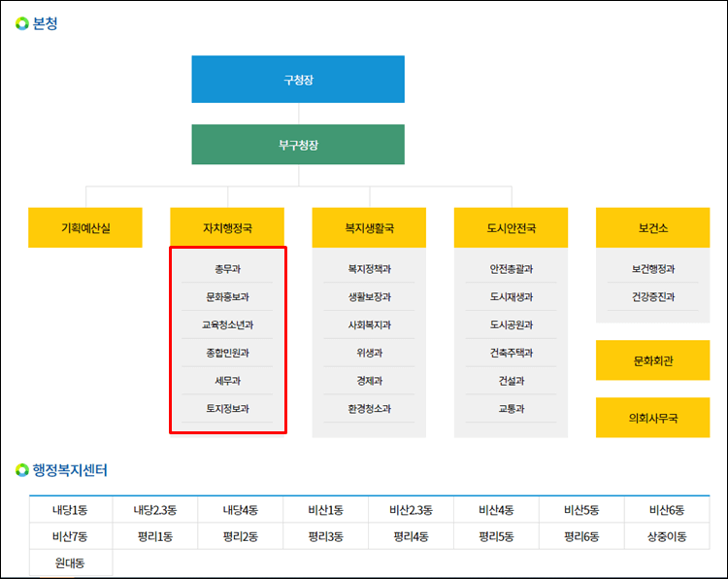Select 문화홍보과 link

pos(227,297)
